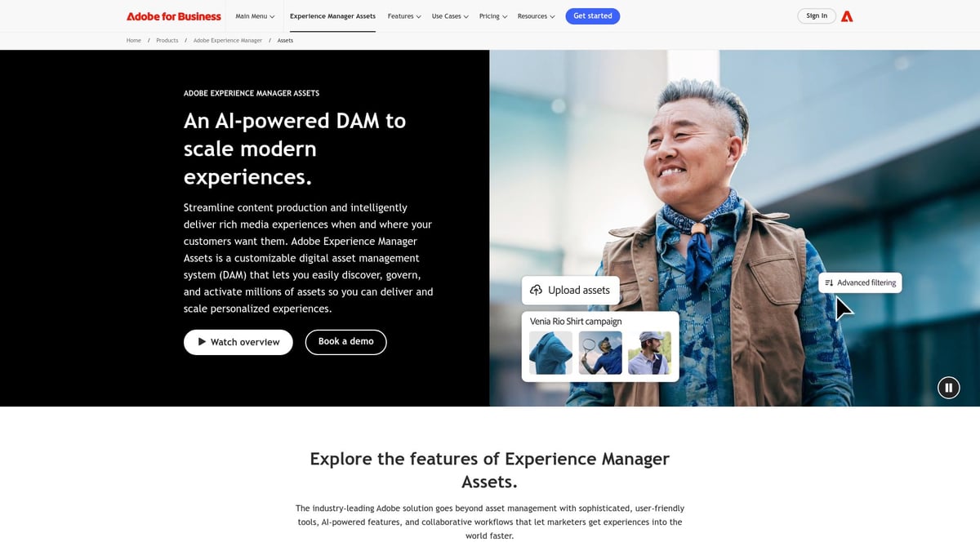Open the blue shirt campaign thumbnail
The height and width of the screenshot is (551, 980).
(550, 353)
